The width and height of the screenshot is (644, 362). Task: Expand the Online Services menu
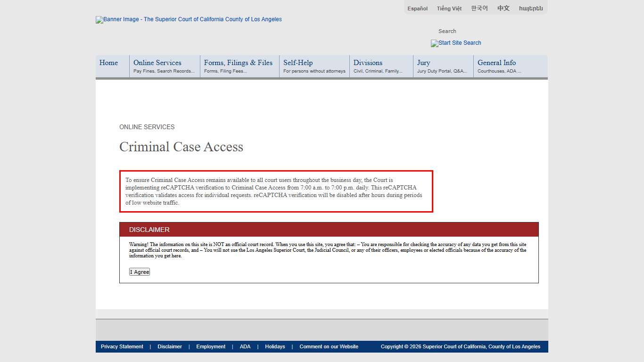click(x=157, y=63)
